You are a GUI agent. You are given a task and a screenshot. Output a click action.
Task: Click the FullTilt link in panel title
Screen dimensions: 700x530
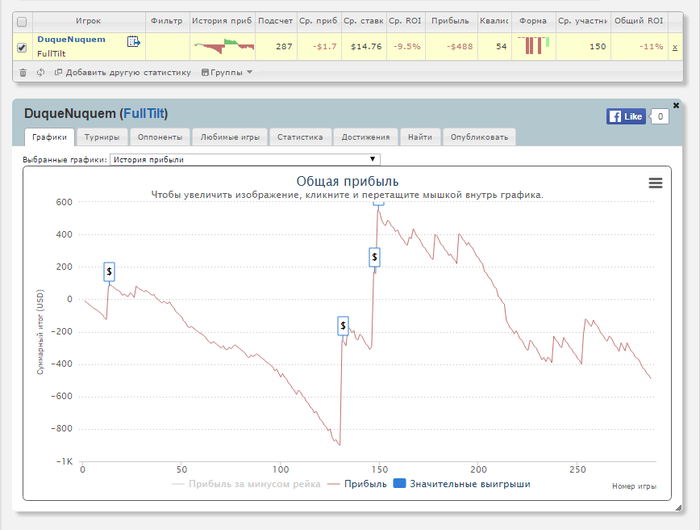144,113
